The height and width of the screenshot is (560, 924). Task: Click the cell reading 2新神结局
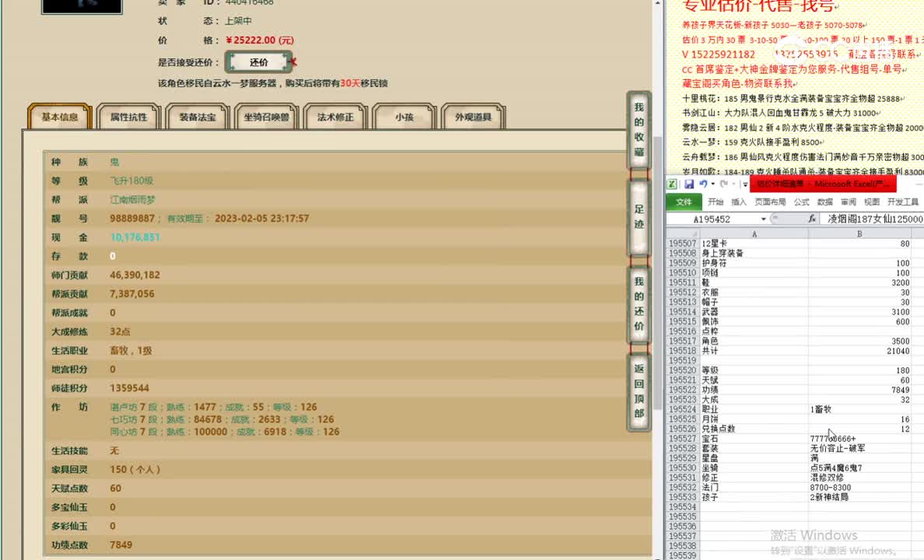coord(859,497)
